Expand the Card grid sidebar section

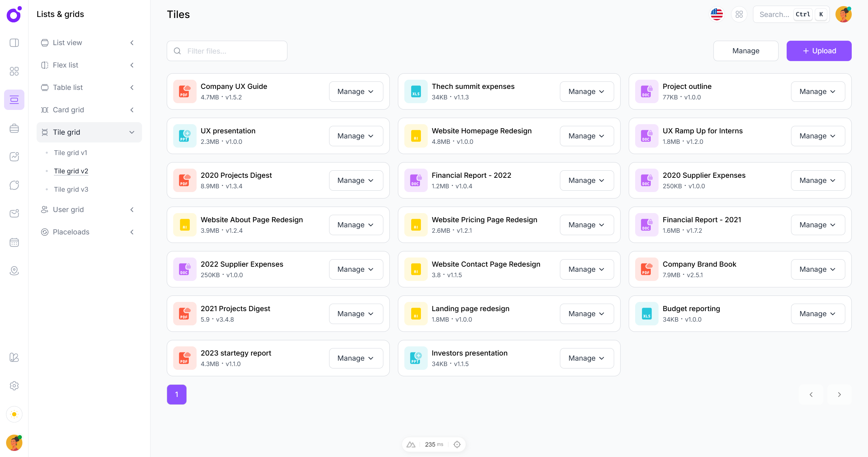(x=132, y=110)
